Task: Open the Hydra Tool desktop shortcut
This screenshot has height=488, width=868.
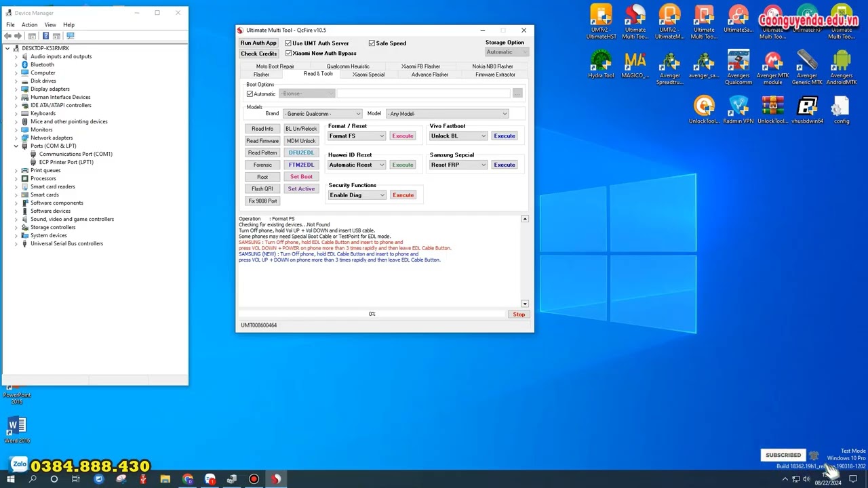Action: (601, 64)
